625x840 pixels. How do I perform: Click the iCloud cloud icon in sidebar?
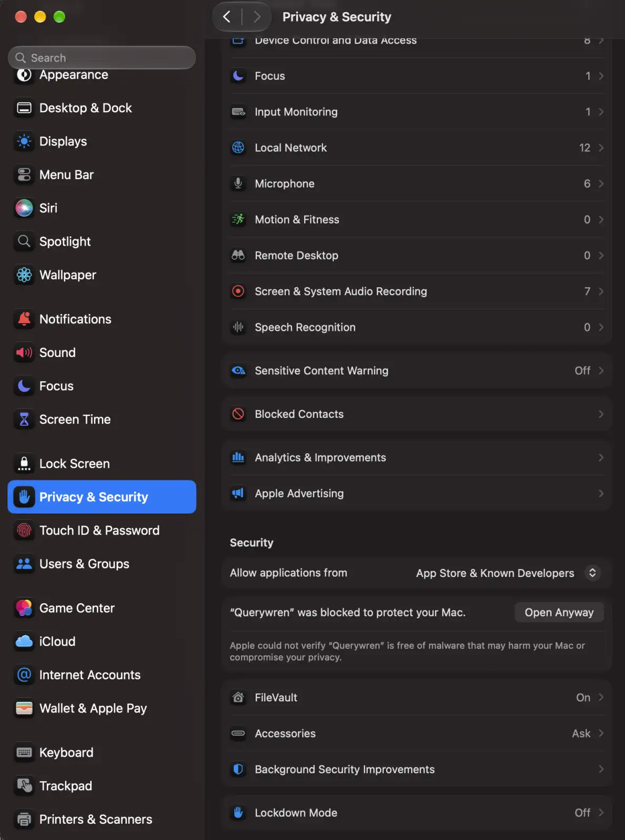click(x=24, y=642)
